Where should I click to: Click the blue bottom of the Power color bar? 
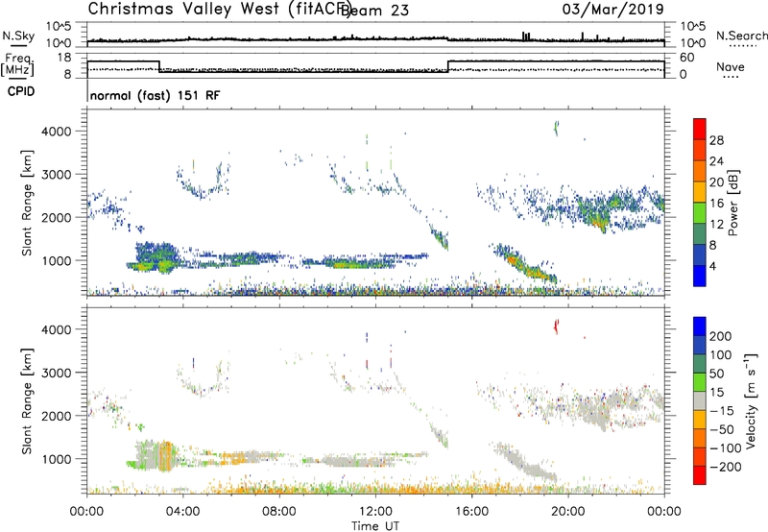700,276
